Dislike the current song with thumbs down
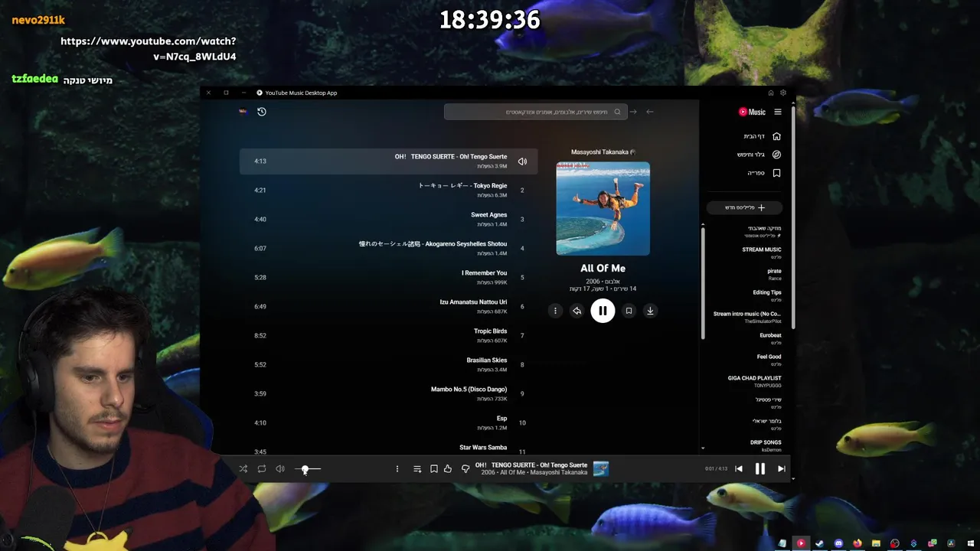 point(465,468)
